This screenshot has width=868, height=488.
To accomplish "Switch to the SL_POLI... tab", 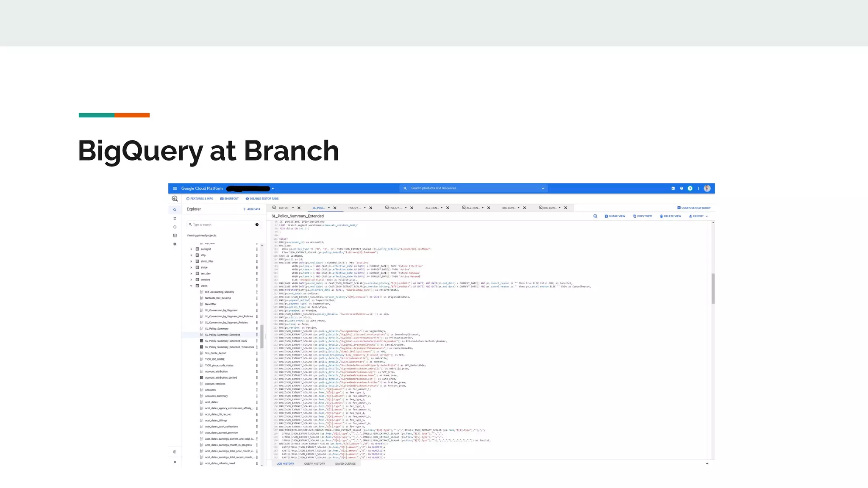I will click(318, 208).
